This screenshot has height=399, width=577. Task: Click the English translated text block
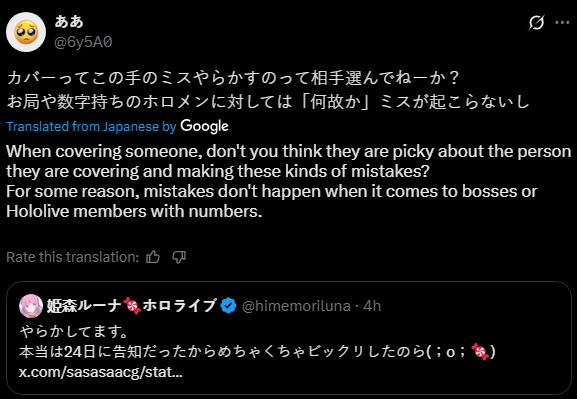point(288,181)
